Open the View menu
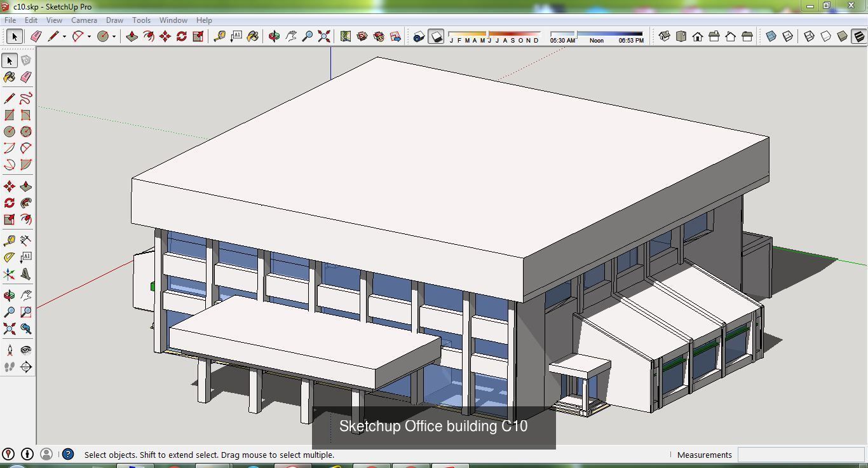Image resolution: width=868 pixels, height=468 pixels. click(54, 20)
